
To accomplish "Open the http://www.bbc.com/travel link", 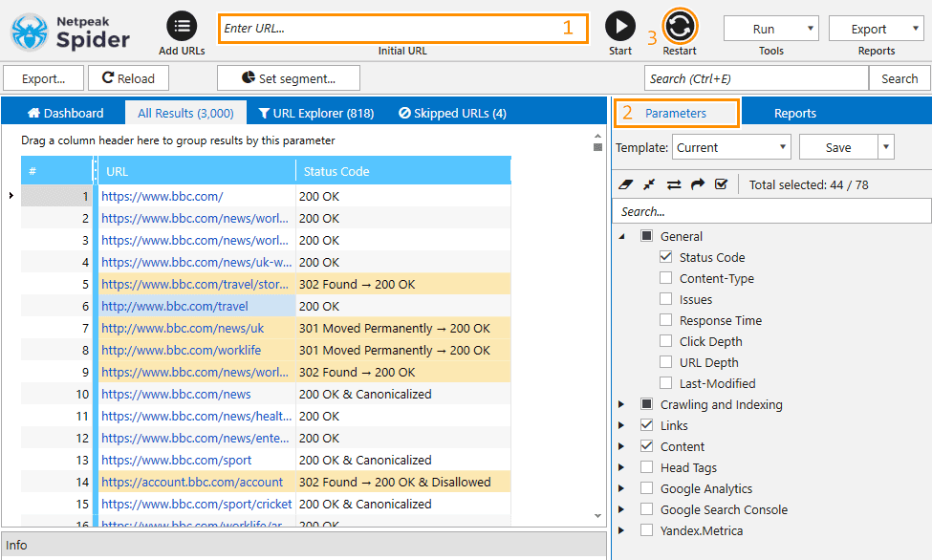I will (175, 306).
